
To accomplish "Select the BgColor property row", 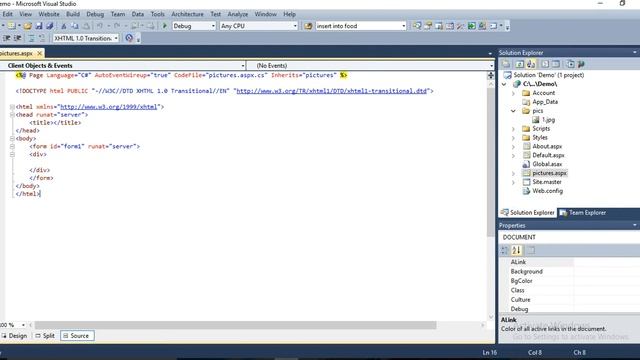I will [569, 281].
